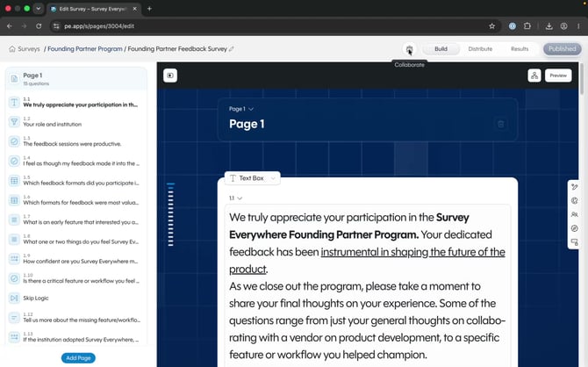Click the icon for question 1.8
Screen dimensions: 588x367
pyautogui.click(x=14, y=239)
